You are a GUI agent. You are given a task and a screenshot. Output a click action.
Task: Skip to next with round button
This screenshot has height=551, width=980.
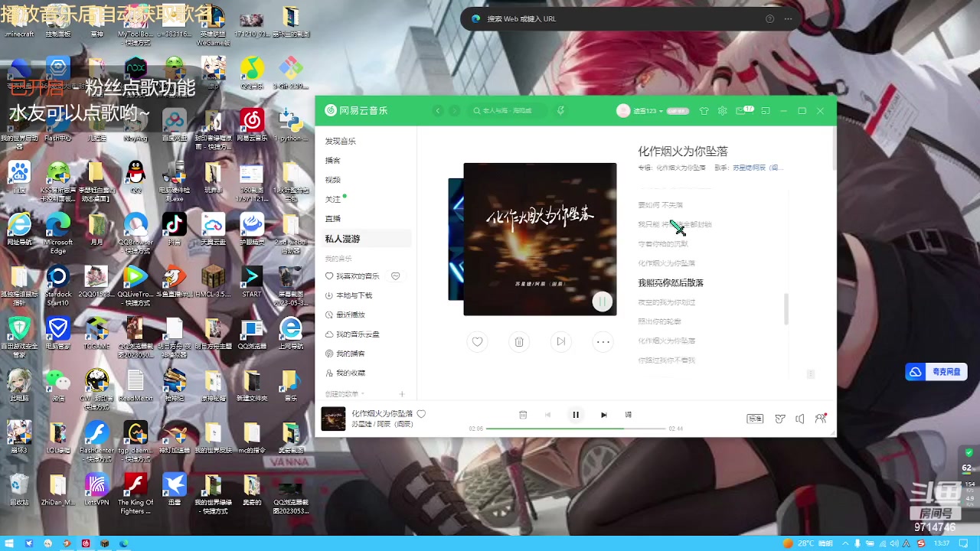[x=561, y=341]
